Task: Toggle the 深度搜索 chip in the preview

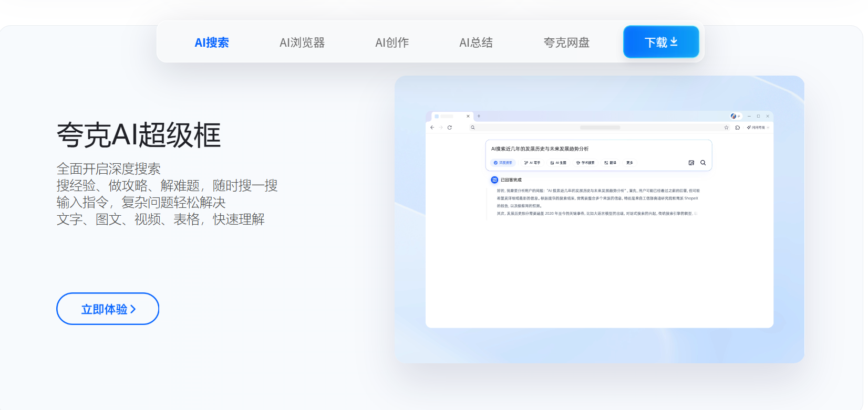Action: [x=503, y=163]
